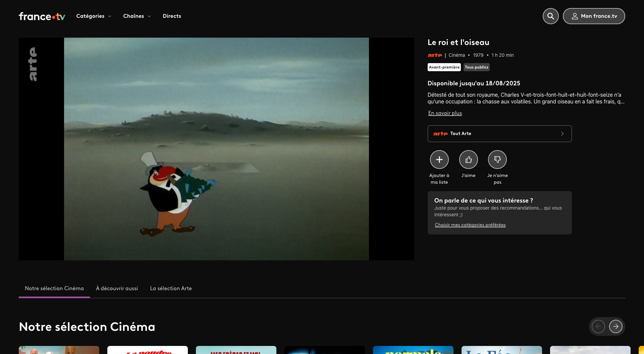Click the chevron in the Tout Arte box
The height and width of the screenshot is (354, 644).
562,134
